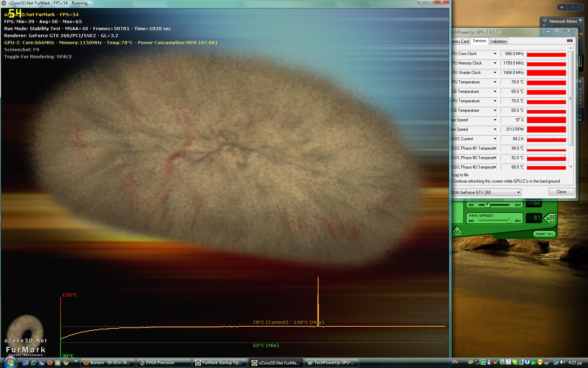Click the tray icon showing number 99
The image size is (588, 368).
click(477, 362)
